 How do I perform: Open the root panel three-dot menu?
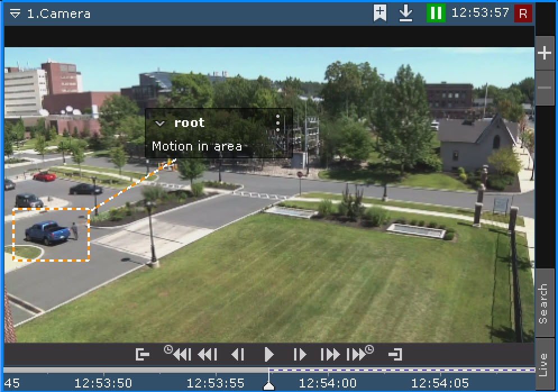point(278,122)
